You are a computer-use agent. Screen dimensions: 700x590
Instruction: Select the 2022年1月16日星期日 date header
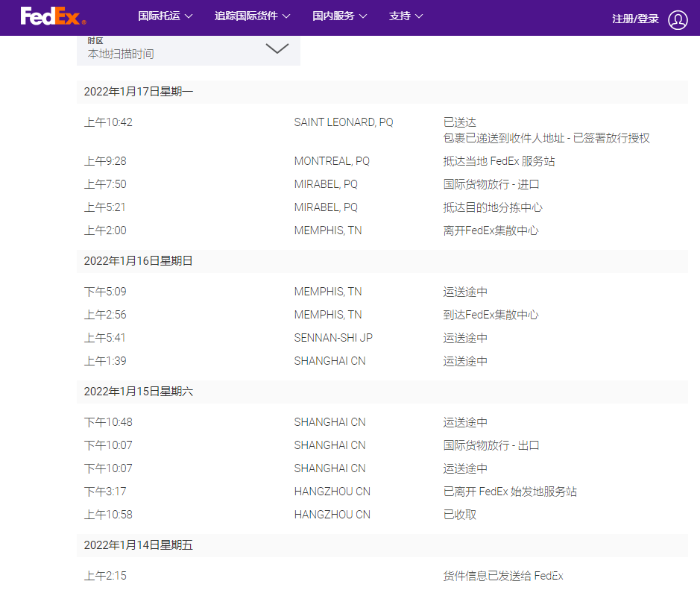382,261
